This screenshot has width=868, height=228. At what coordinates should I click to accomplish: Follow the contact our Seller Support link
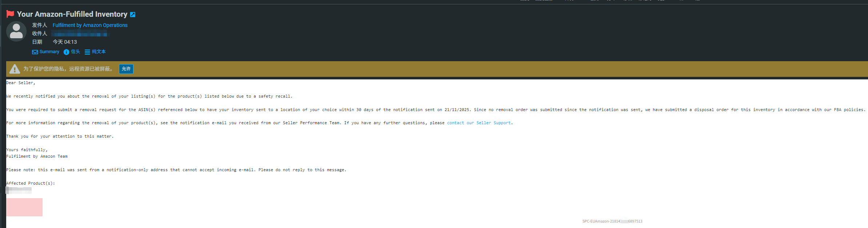tap(479, 123)
